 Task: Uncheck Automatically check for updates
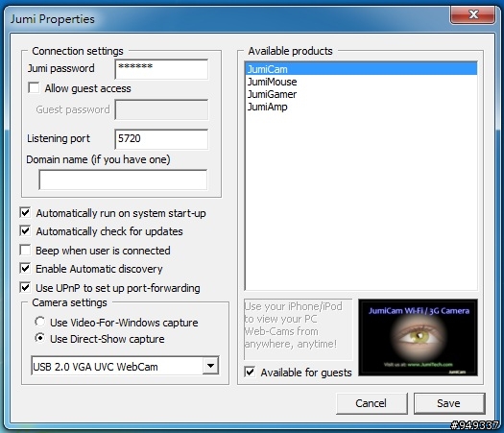[25, 230]
